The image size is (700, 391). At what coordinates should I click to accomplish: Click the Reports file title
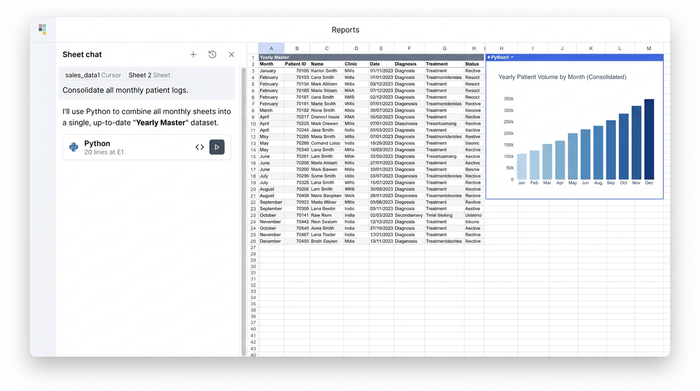[x=345, y=30]
